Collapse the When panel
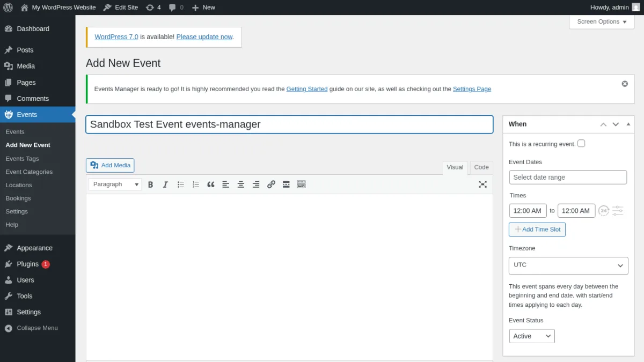Image resolution: width=644 pixels, height=362 pixels. click(x=628, y=124)
